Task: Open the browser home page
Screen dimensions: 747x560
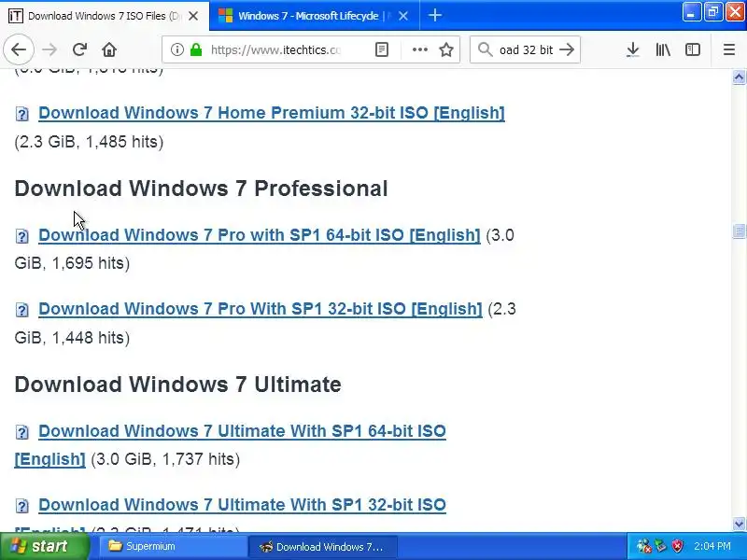Action: tap(109, 49)
